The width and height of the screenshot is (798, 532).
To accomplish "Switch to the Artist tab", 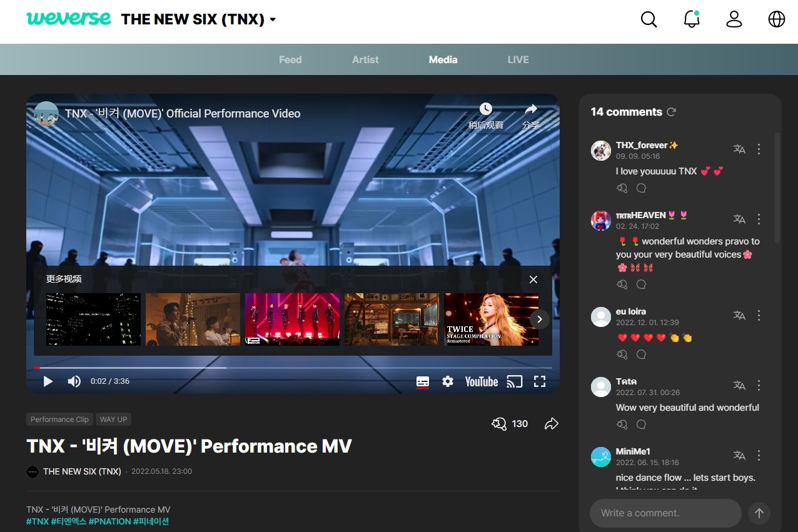I will 365,59.
